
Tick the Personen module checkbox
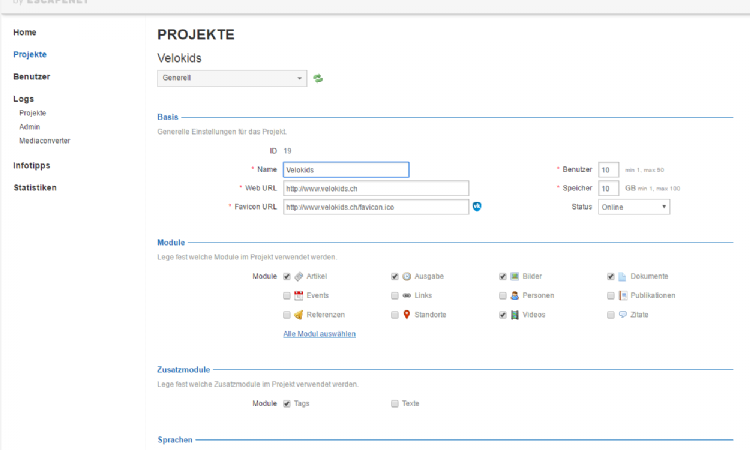[x=503, y=296]
